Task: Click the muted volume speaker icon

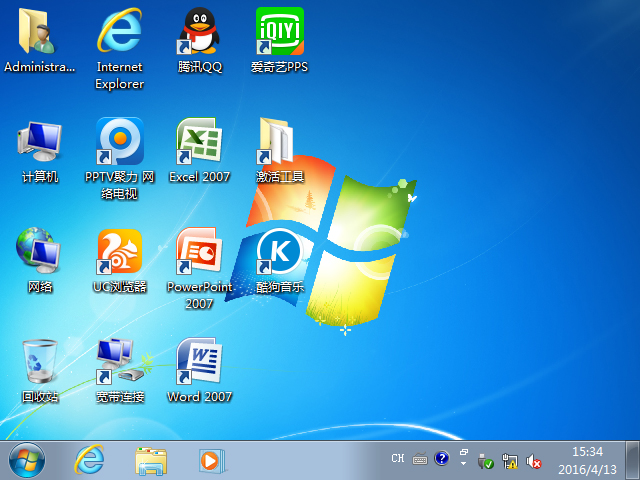Action: pyautogui.click(x=533, y=461)
